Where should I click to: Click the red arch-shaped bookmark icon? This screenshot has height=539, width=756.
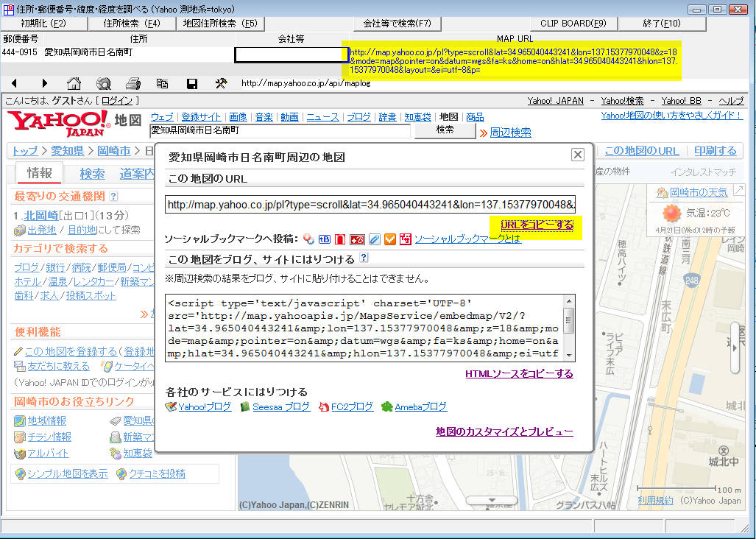coord(340,239)
